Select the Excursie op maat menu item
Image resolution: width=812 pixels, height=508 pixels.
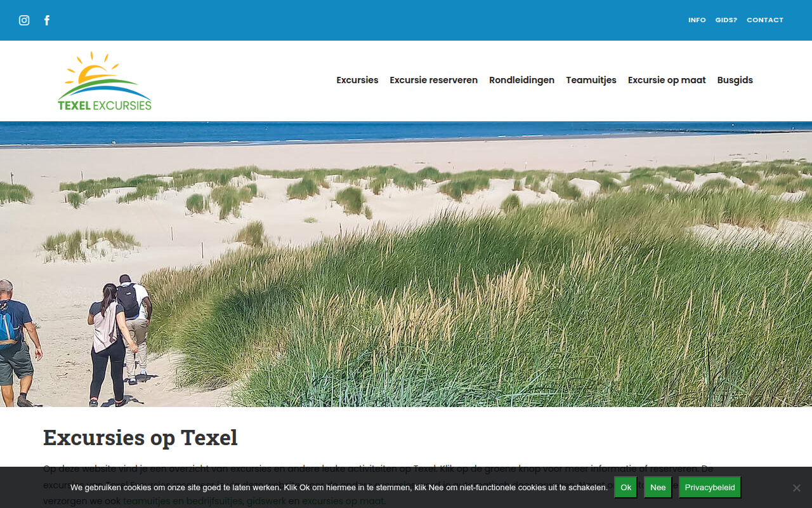pyautogui.click(x=667, y=80)
